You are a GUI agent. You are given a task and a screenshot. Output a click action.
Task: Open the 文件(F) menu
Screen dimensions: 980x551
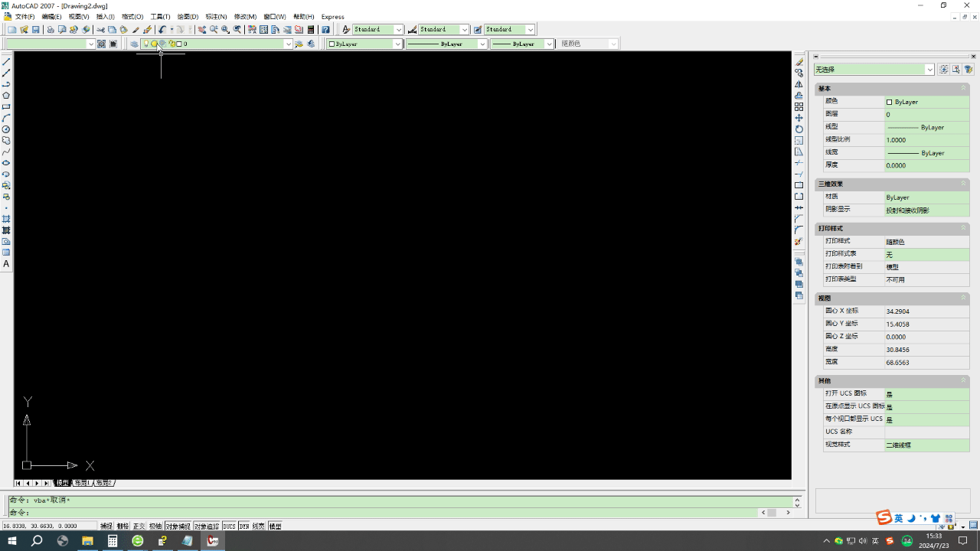pyautogui.click(x=24, y=17)
